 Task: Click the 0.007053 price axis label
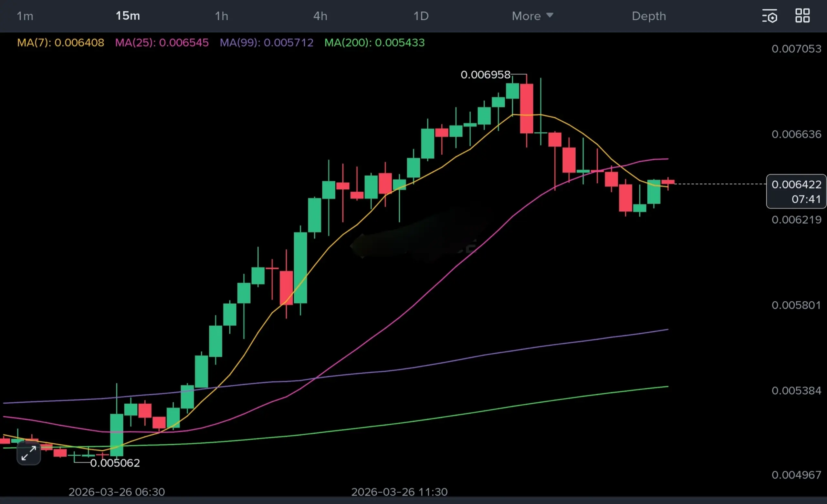pos(796,49)
